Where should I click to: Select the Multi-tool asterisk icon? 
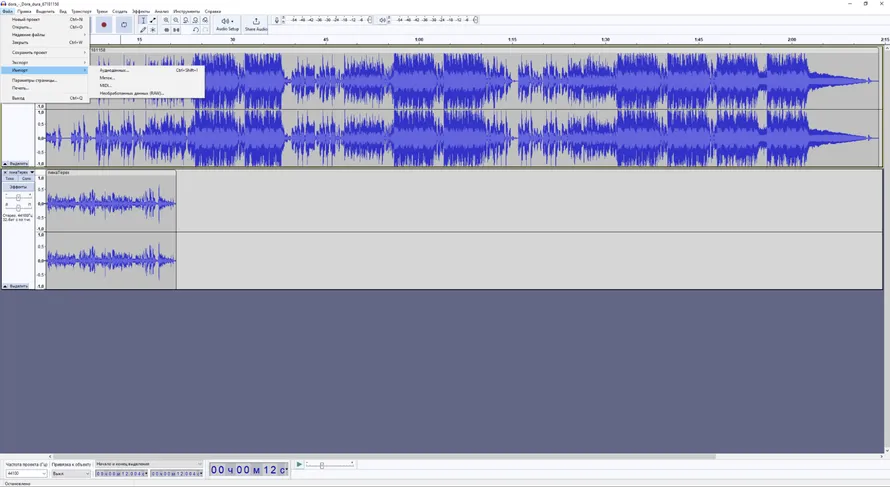153,30
